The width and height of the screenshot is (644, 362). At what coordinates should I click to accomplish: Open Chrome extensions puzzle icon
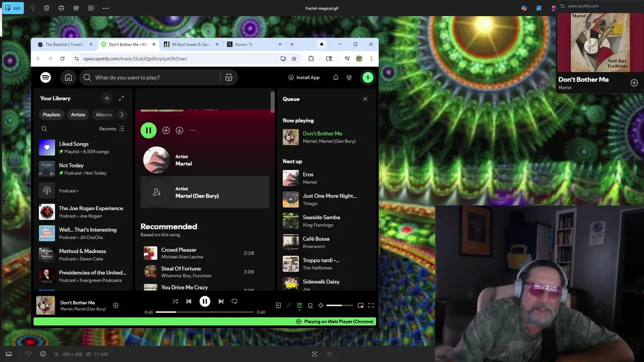pos(311,59)
